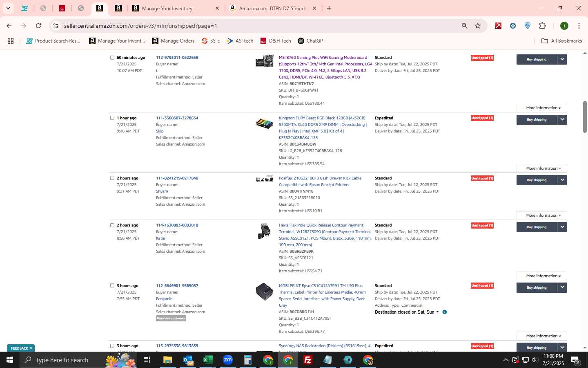Click the Windows Start button
The image size is (588, 368).
10,360
